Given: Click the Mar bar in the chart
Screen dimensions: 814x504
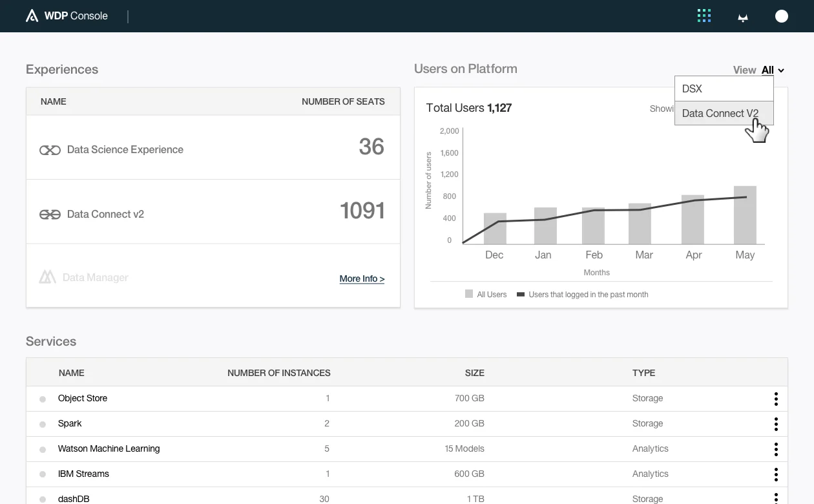Looking at the screenshot, I should click(640, 224).
